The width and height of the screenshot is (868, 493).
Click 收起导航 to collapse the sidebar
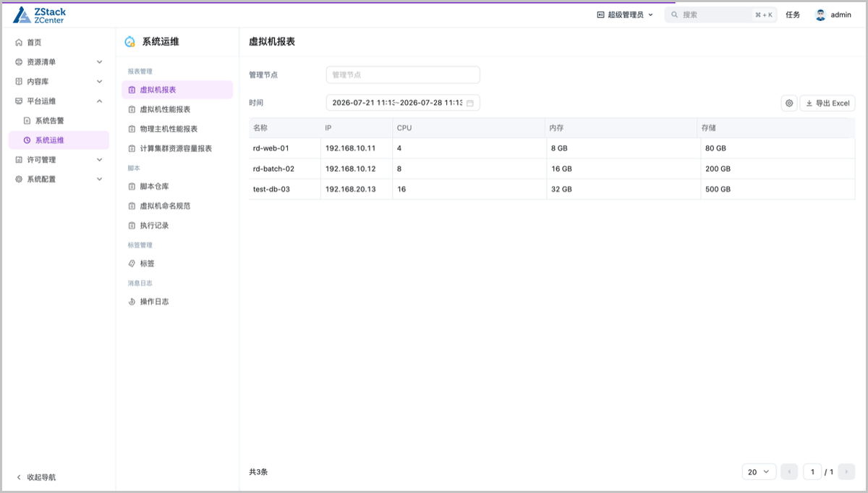(36, 478)
